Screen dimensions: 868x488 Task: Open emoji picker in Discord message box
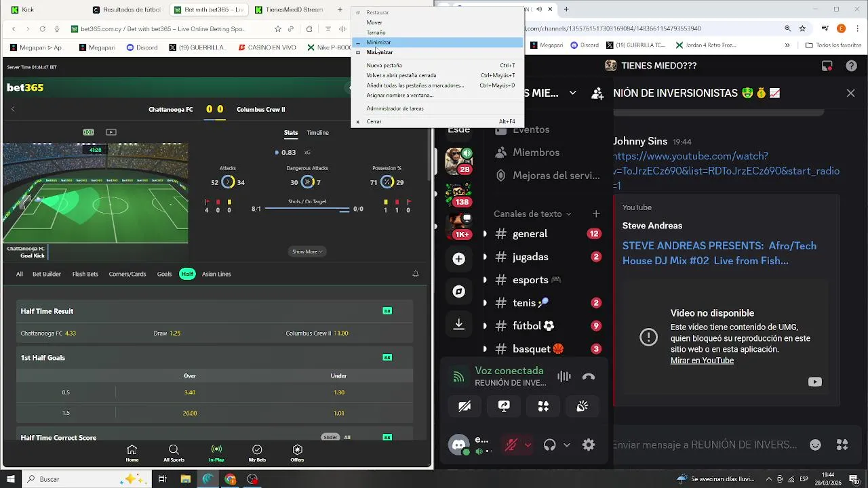click(x=816, y=445)
